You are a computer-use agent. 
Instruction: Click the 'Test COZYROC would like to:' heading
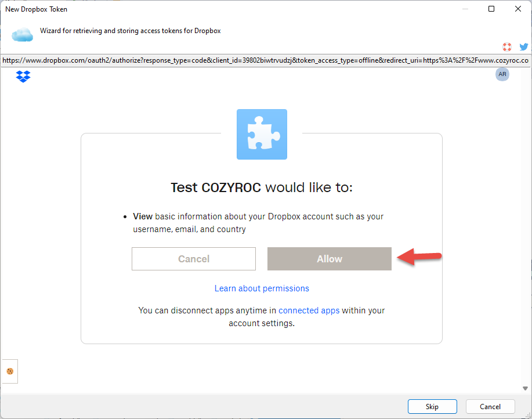(262, 187)
